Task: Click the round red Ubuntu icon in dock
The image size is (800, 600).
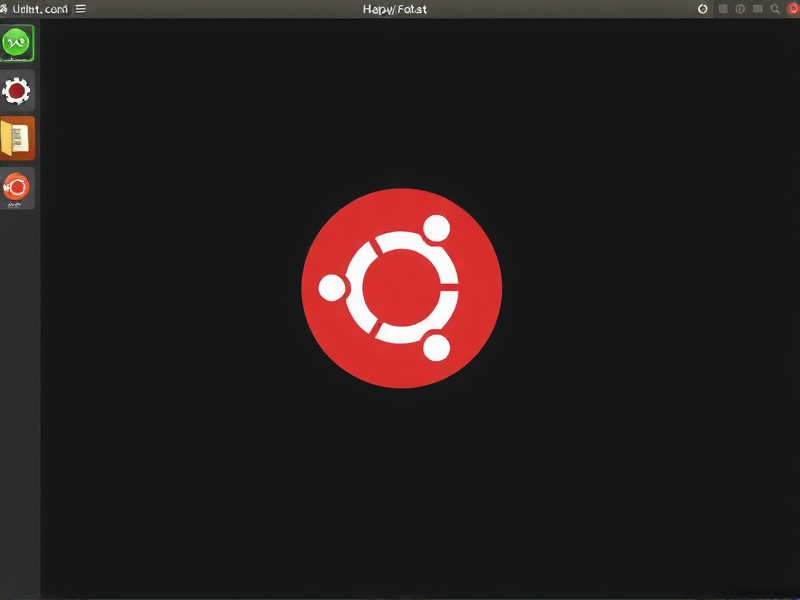Action: point(17,185)
